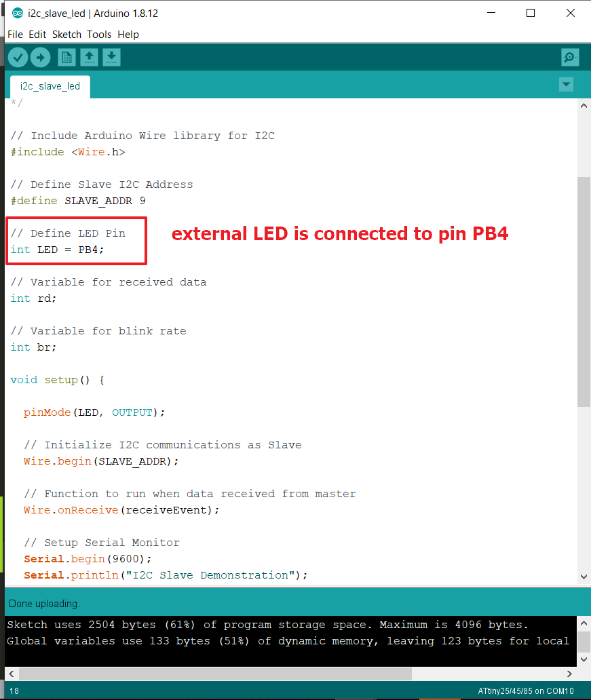Click the int LED = PB4; line
The height and width of the screenshot is (700, 591).
click(x=57, y=250)
